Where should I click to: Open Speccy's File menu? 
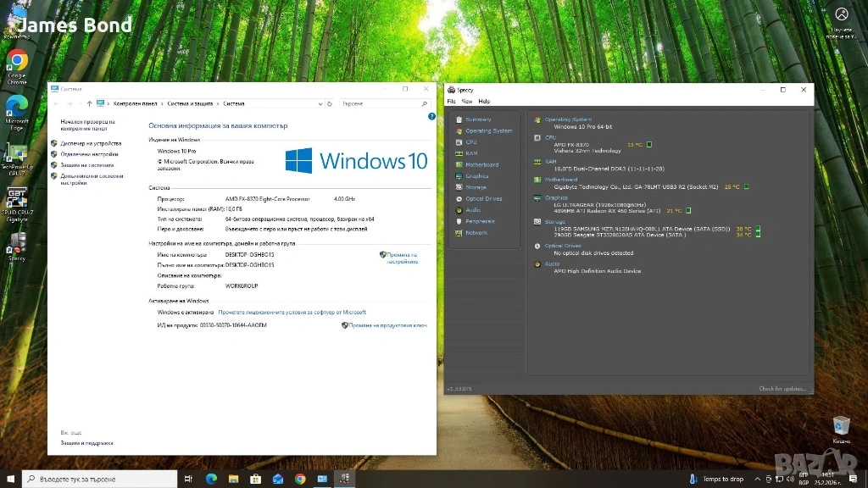[x=452, y=101]
